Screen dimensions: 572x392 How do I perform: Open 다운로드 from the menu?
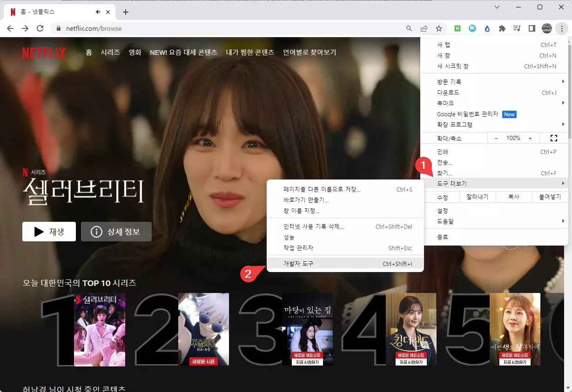[494, 93]
